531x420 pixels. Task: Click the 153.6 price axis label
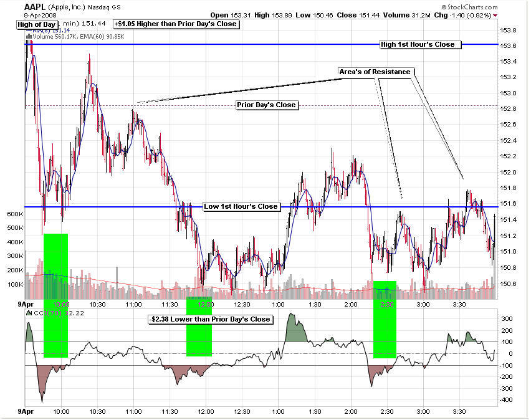(x=509, y=46)
